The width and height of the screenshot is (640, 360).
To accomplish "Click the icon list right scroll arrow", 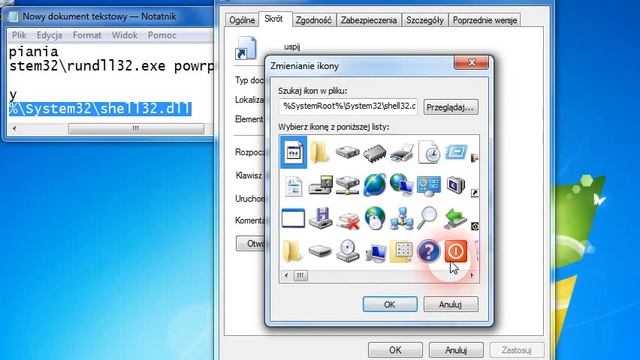I will coord(473,276).
